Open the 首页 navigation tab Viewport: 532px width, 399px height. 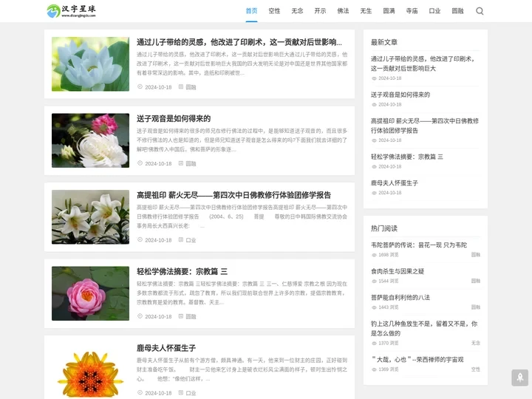[x=252, y=11]
